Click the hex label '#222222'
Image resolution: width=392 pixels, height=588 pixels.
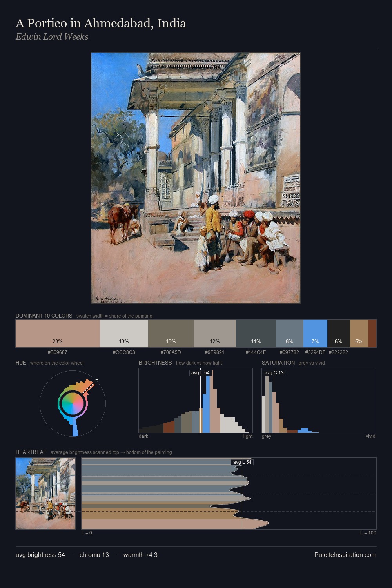click(x=338, y=352)
